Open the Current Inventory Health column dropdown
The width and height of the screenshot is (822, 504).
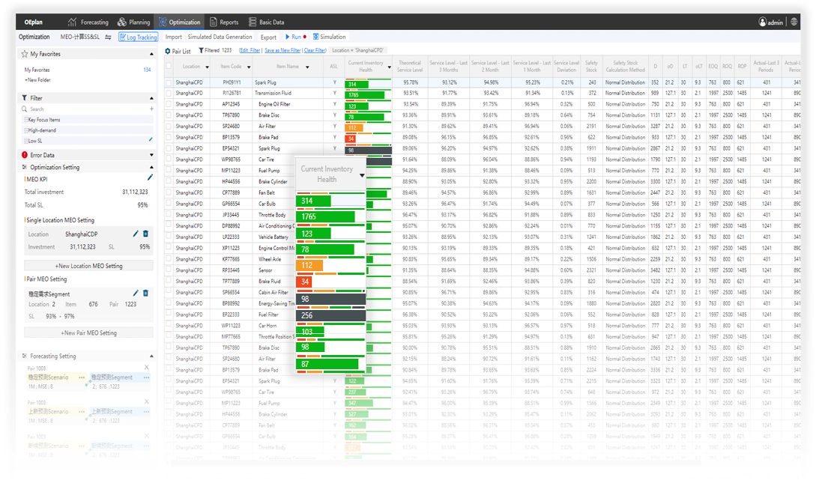[x=389, y=67]
